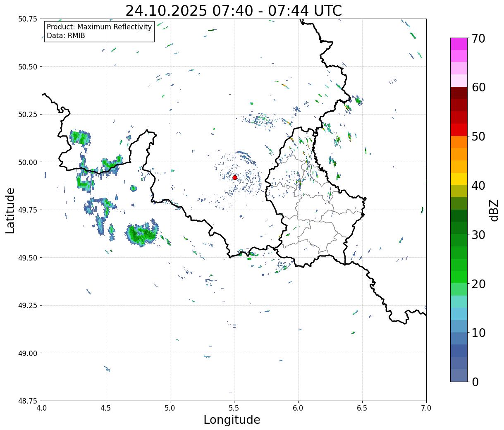Click the colorbar tick label 30
The height and width of the screenshot is (430, 504).
(478, 235)
